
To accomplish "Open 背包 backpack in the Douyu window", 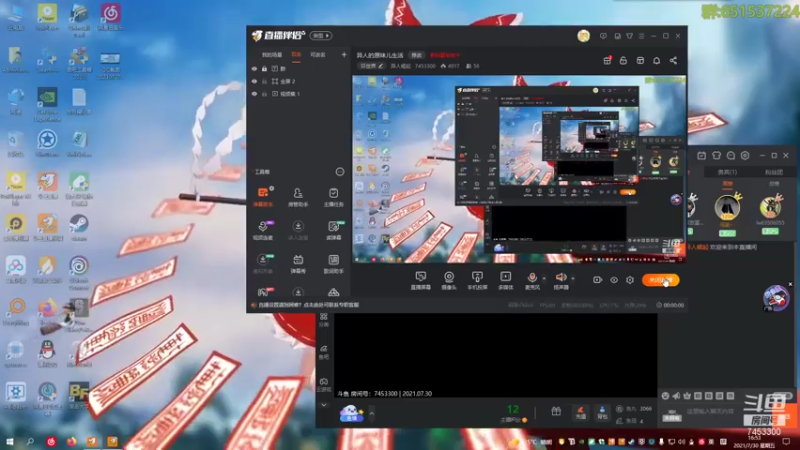I will [602, 412].
